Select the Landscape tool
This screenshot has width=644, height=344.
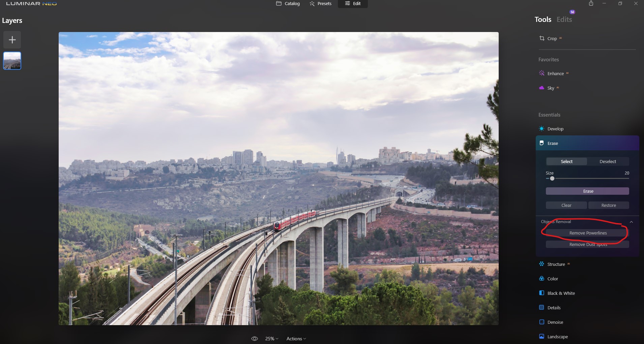pyautogui.click(x=557, y=336)
